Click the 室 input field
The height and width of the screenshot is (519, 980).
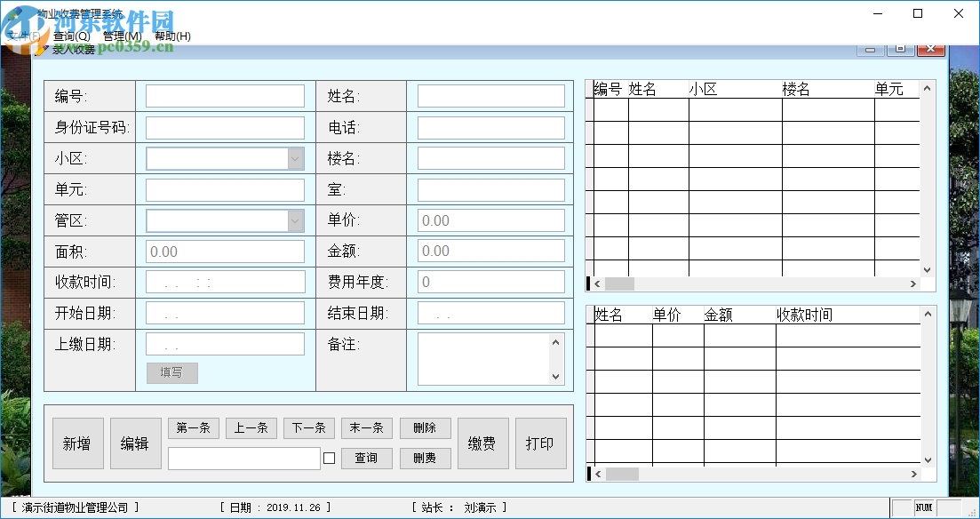[491, 190]
